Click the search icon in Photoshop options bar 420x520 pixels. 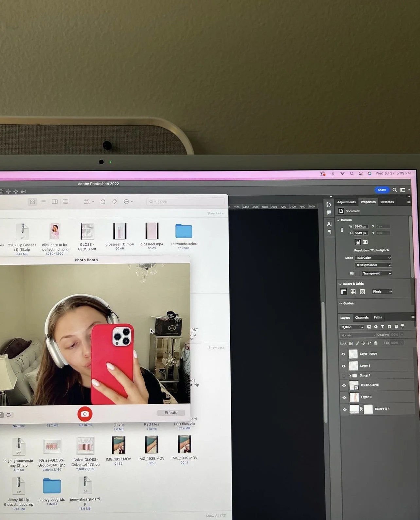pyautogui.click(x=394, y=190)
